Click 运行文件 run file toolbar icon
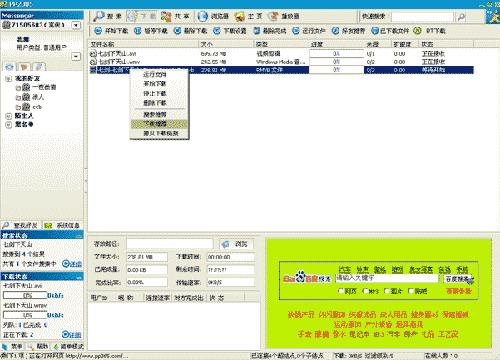 (296, 31)
